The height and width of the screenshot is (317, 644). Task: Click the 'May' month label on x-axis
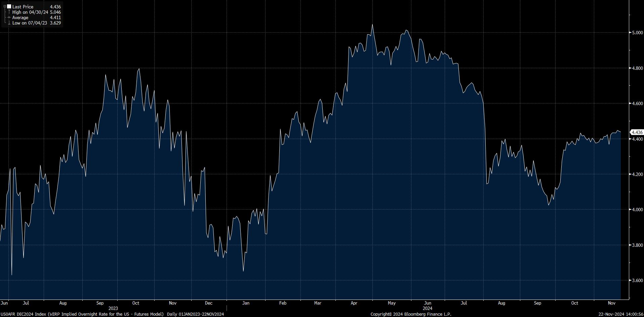(392, 303)
